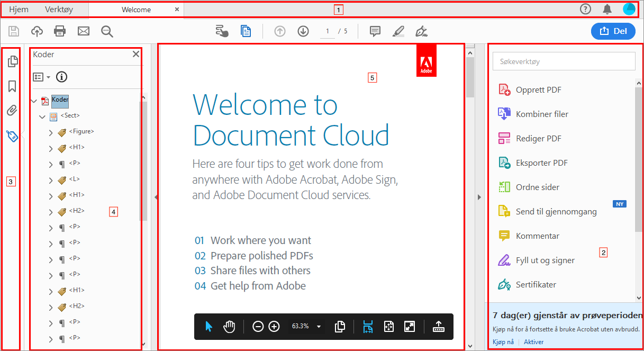This screenshot has width=644, height=351.
Task: Expand the <Figure> tag node
Action: tap(51, 132)
